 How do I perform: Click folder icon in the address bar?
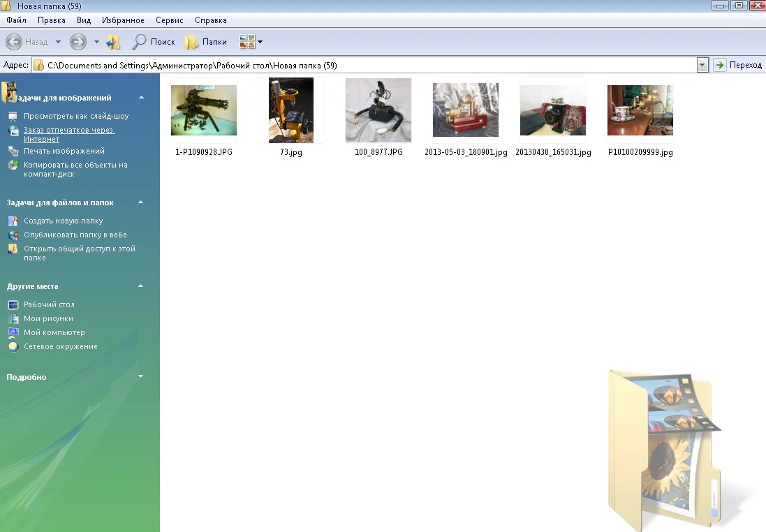click(x=39, y=65)
